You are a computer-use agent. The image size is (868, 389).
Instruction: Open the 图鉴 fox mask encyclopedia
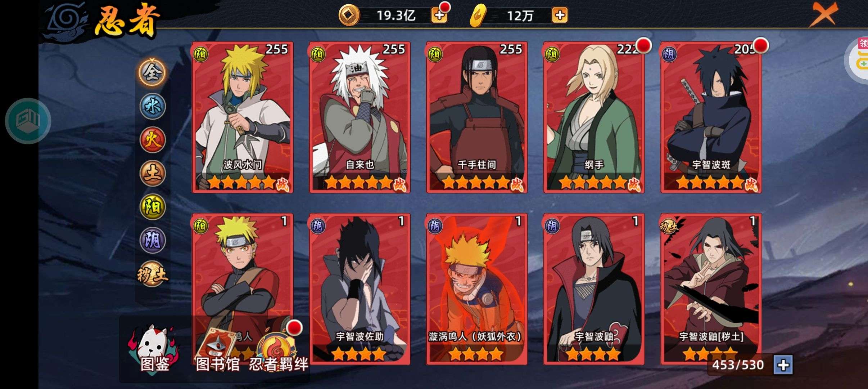(x=154, y=349)
